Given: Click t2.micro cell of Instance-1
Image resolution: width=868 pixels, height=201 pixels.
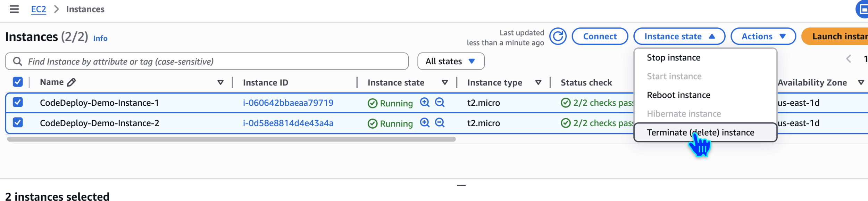Looking at the screenshot, I should tap(483, 103).
